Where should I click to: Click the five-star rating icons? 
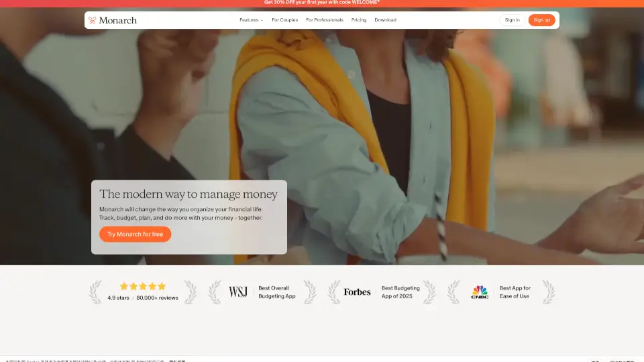coord(142,286)
